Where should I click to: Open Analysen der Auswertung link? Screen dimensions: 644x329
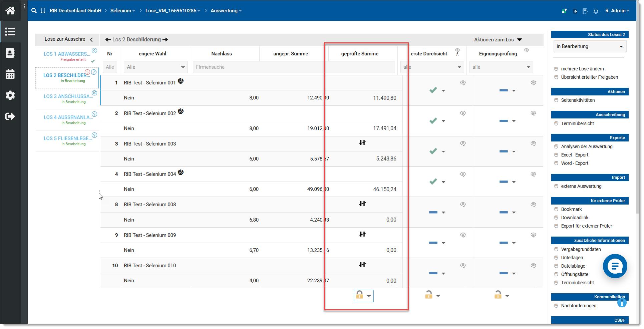(x=587, y=146)
